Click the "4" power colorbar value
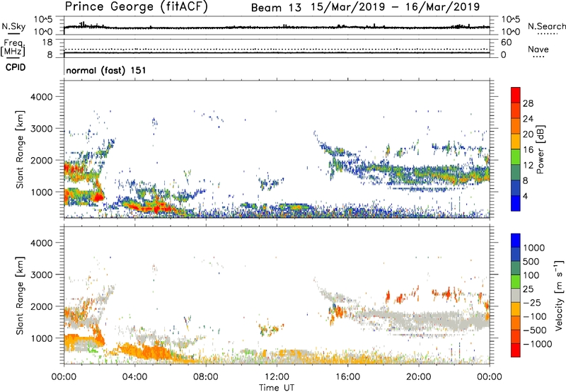This screenshot has height=392, width=566. (526, 196)
